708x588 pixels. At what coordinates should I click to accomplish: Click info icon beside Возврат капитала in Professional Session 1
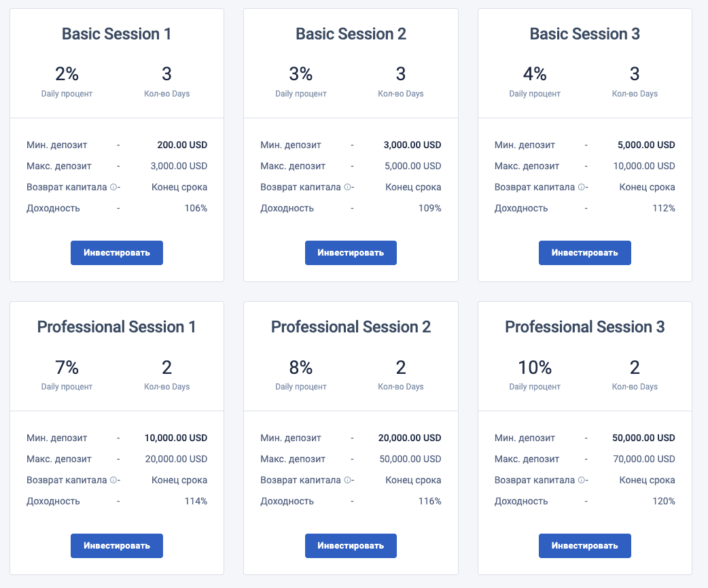(x=113, y=480)
